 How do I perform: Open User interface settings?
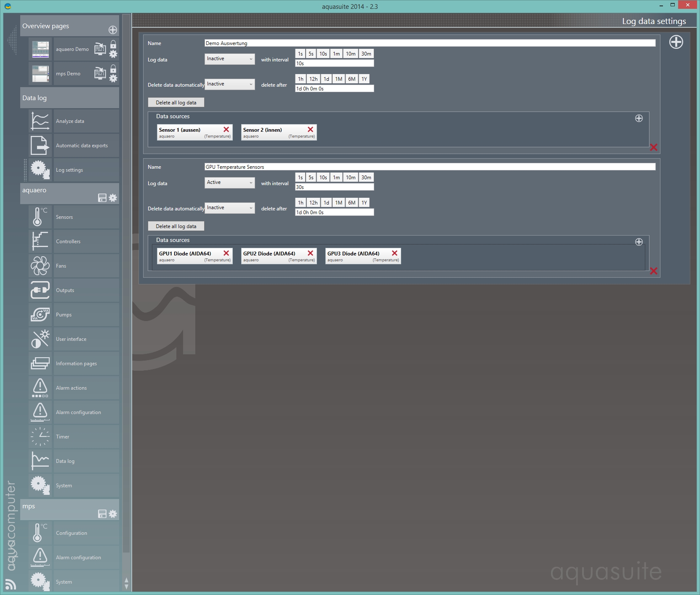(74, 339)
